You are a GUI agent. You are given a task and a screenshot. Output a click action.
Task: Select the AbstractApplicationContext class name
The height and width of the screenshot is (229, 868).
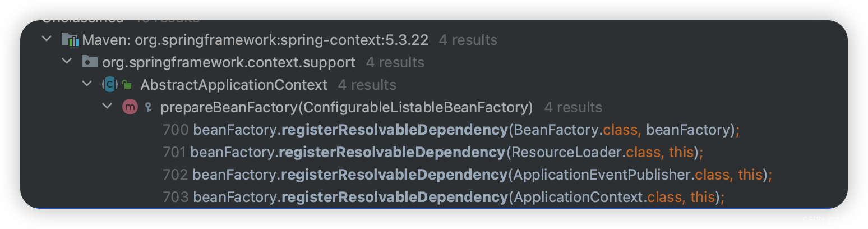(x=234, y=85)
